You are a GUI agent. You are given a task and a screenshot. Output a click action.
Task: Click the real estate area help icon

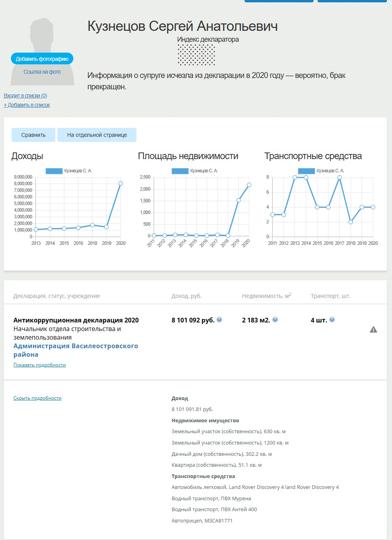click(x=275, y=320)
